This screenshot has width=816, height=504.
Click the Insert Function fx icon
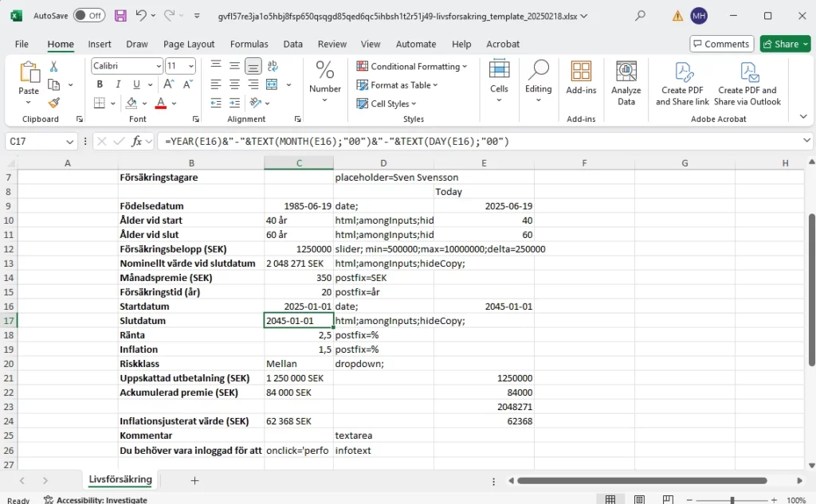pos(136,141)
